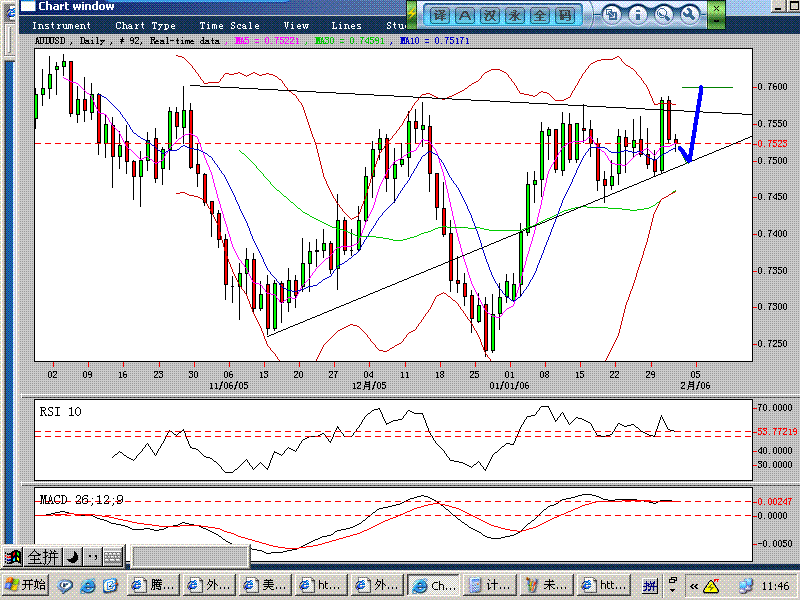Click the 11:46 system clock

(x=776, y=587)
